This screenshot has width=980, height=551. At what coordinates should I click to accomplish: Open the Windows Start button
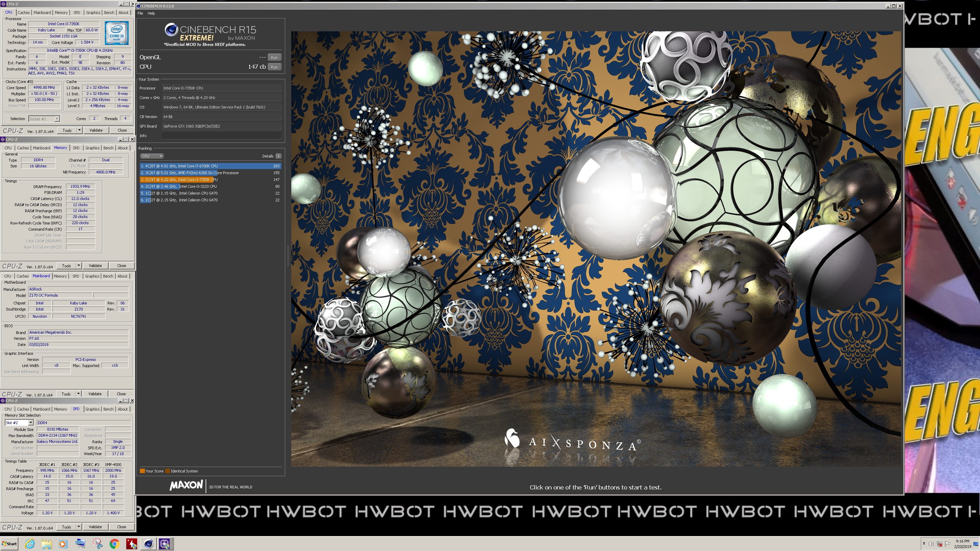pos(9,544)
